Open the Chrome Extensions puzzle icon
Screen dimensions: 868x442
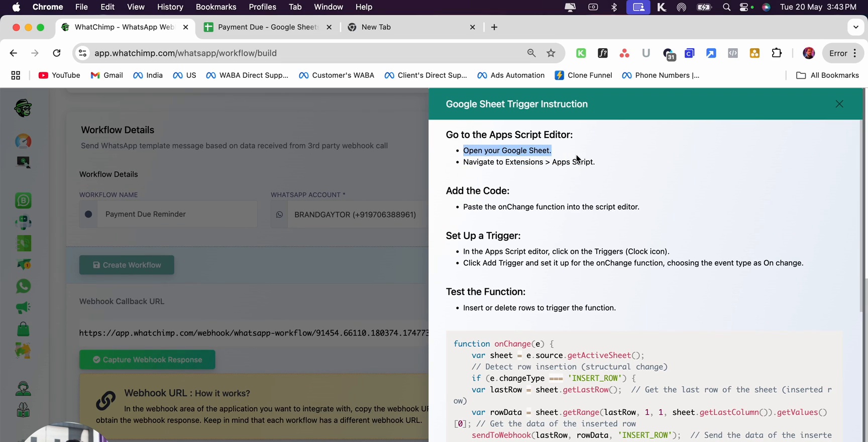(777, 53)
